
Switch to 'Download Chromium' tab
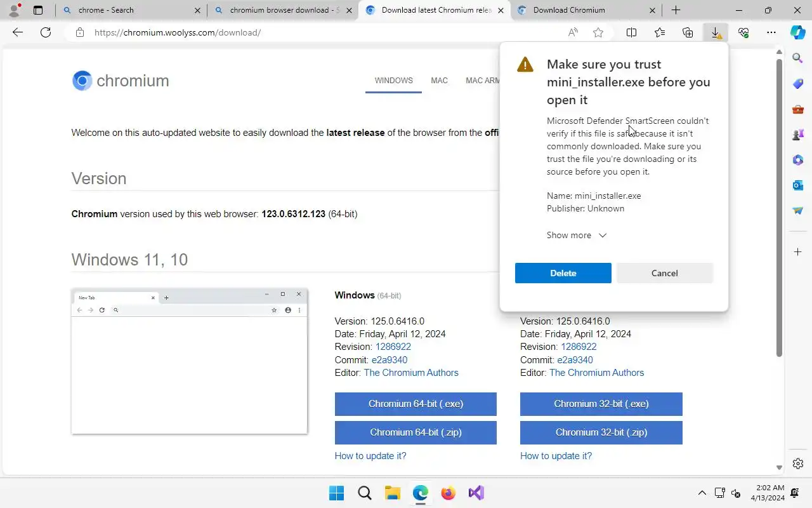pos(587,10)
